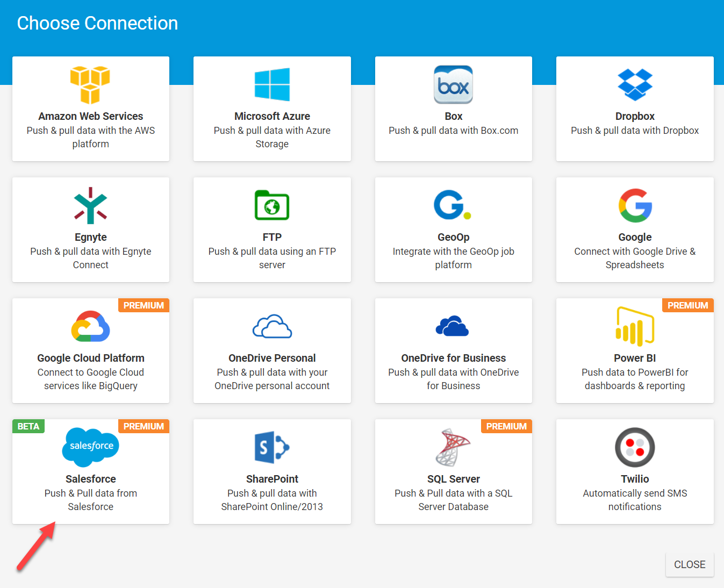Image resolution: width=724 pixels, height=588 pixels.
Task: Click the BETA badge on Salesforce card
Action: [28, 426]
